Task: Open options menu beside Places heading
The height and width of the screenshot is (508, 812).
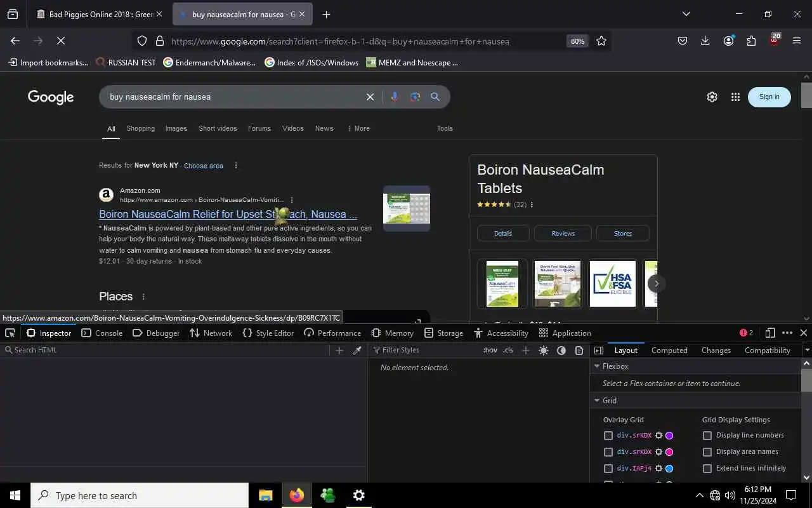Action: point(143,297)
